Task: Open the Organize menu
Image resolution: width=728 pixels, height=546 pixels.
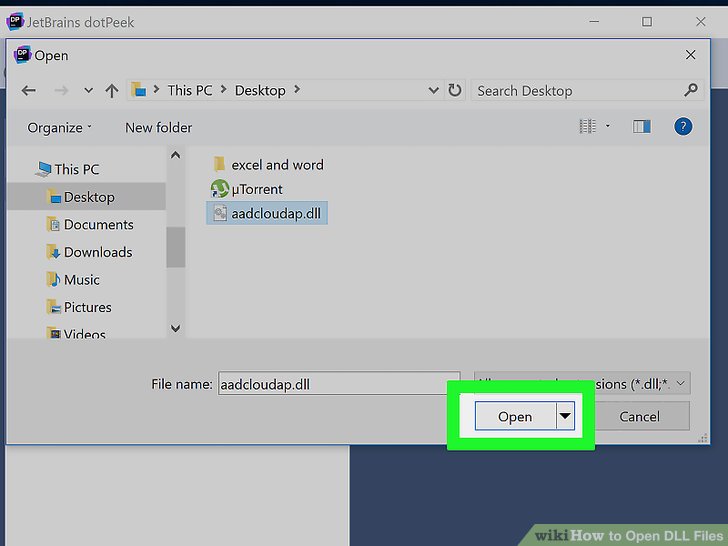Action: point(59,128)
